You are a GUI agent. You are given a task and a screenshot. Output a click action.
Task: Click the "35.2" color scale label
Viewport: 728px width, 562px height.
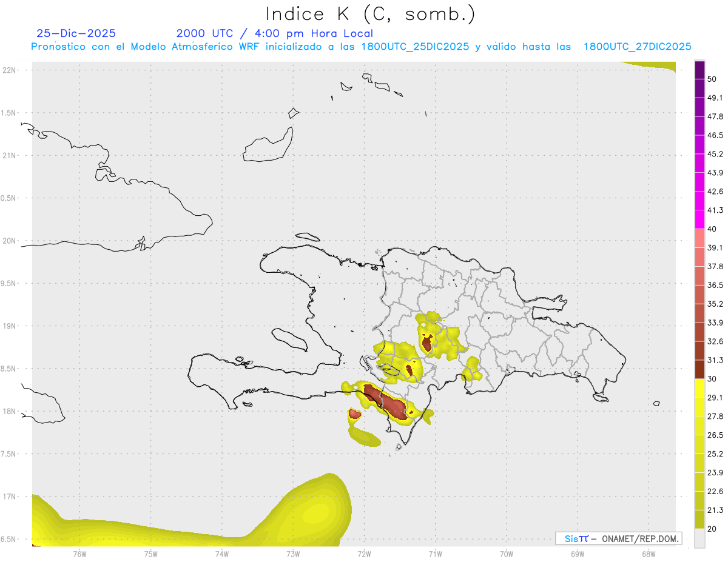coord(715,304)
